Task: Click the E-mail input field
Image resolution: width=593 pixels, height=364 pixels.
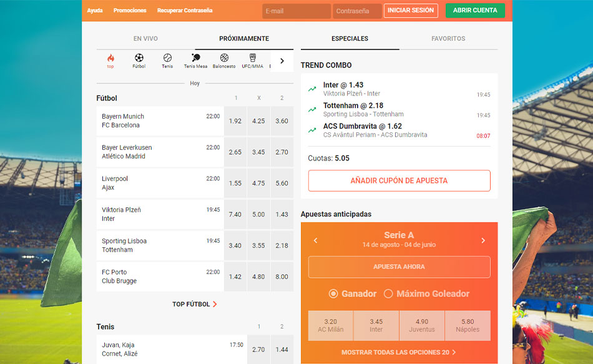Action: (x=296, y=11)
